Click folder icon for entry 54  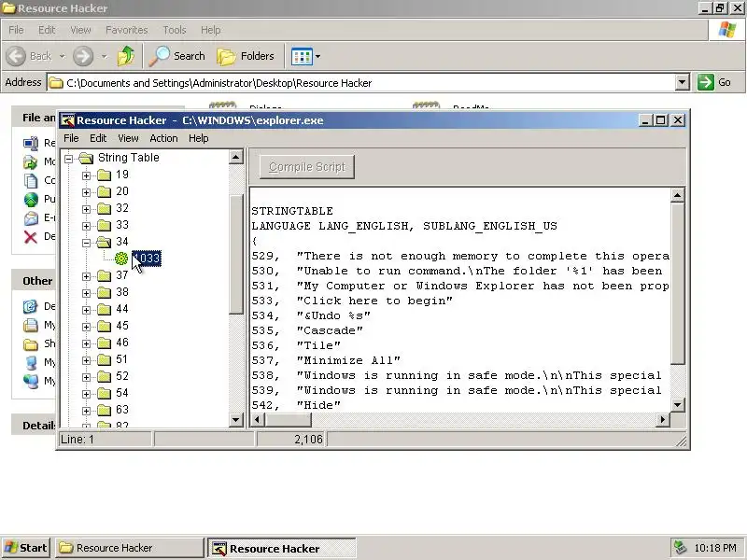(104, 393)
